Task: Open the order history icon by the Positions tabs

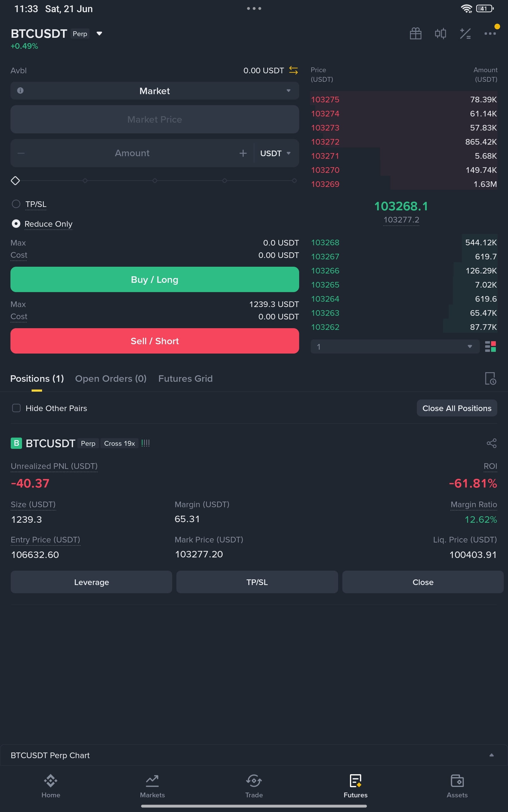Action: [491, 378]
